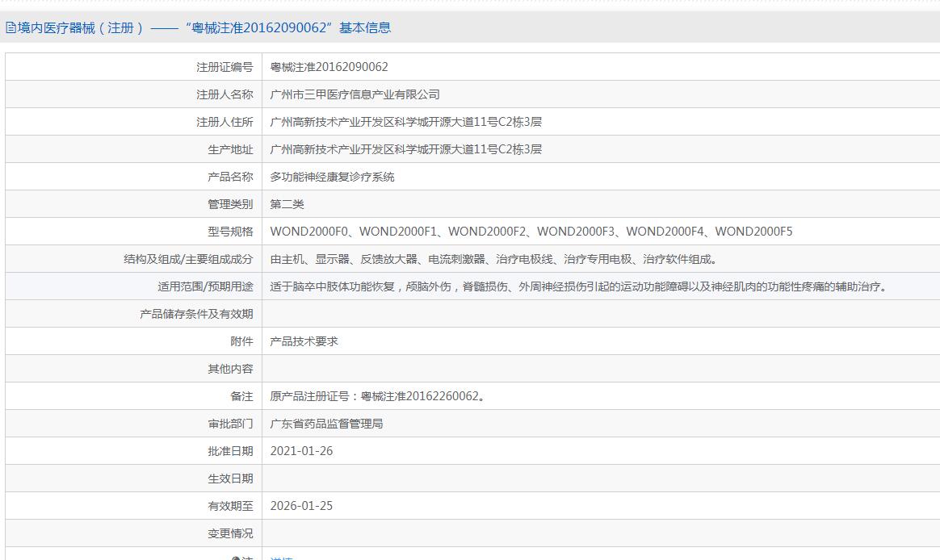940x560 pixels.
Task: Click the model list starting with 'WOND2000F0'
Action: tap(531, 232)
